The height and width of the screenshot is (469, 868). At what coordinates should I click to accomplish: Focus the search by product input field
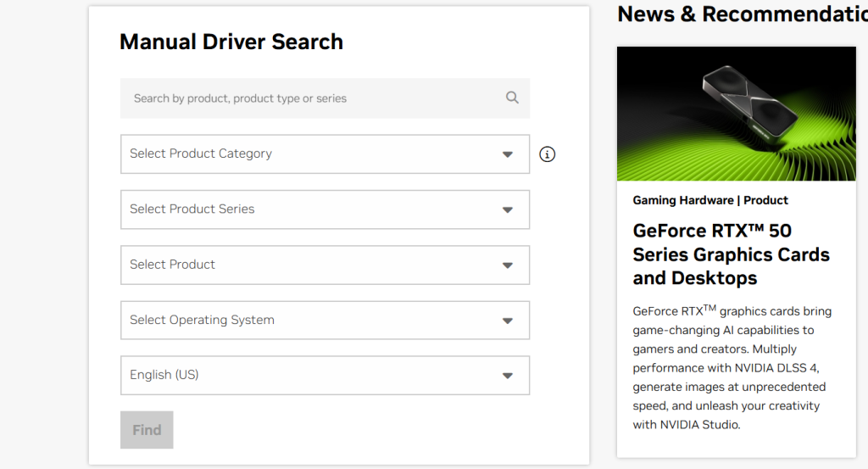[314, 98]
